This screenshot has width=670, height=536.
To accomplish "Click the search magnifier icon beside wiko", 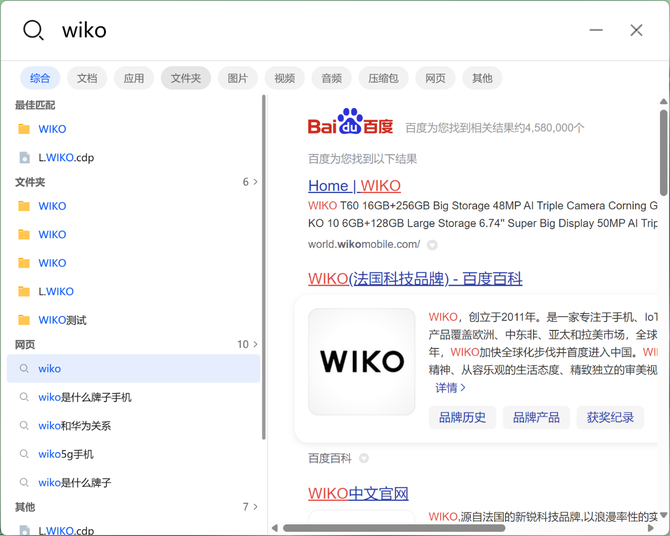I will coord(33,30).
